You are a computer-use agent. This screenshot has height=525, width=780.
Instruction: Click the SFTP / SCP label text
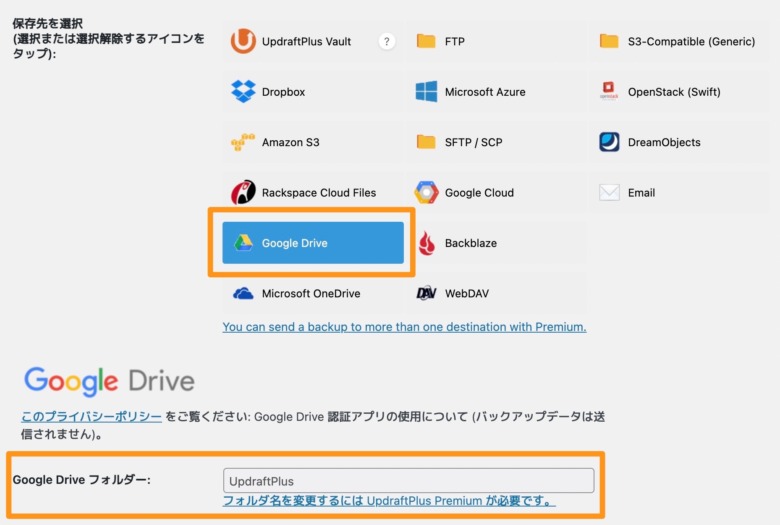pos(474,142)
